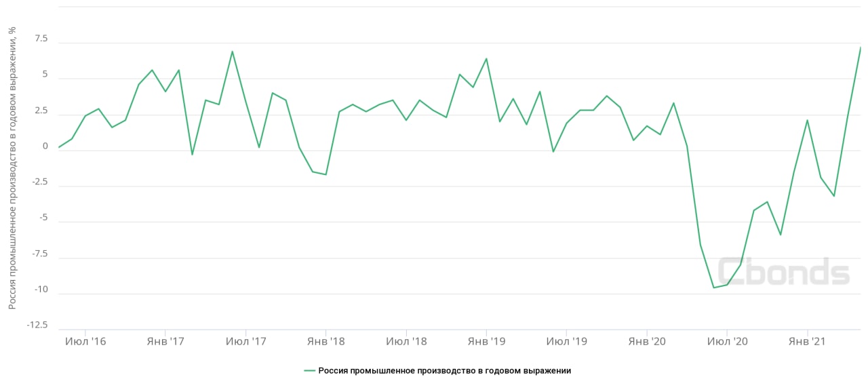The image size is (868, 392).
Task: Click the lowest point of the green line
Action: (x=713, y=288)
